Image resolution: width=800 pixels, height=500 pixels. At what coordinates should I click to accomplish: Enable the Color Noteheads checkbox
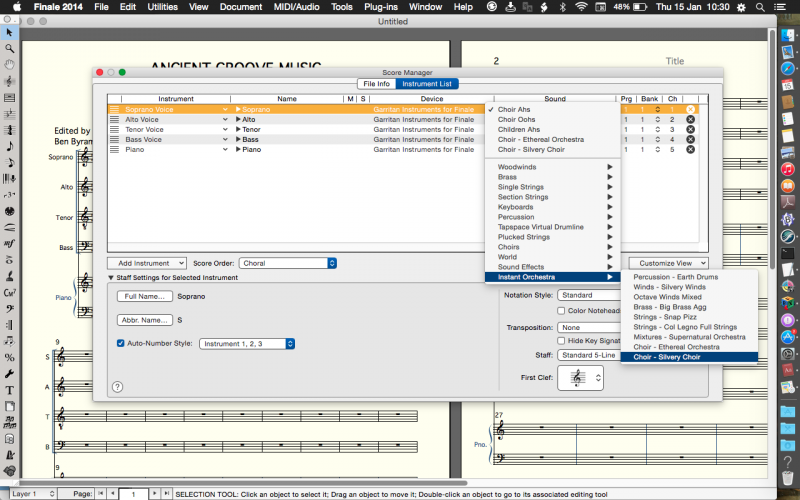pyautogui.click(x=560, y=311)
